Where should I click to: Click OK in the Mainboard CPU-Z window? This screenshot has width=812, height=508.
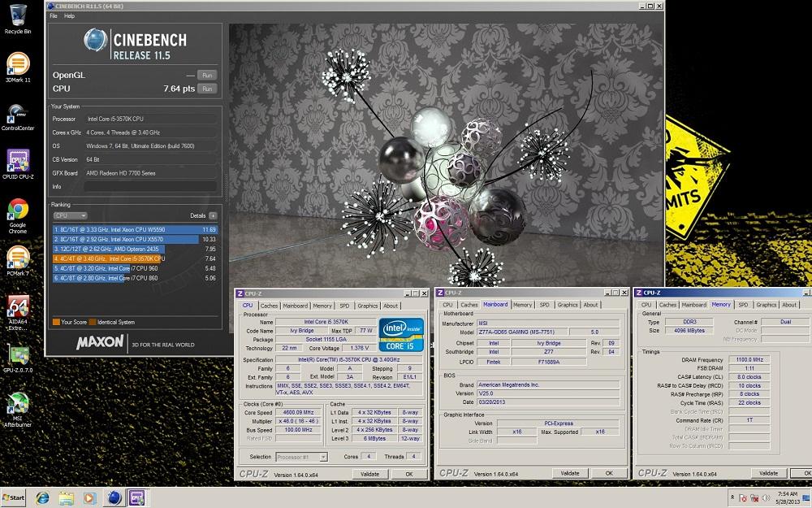point(609,473)
